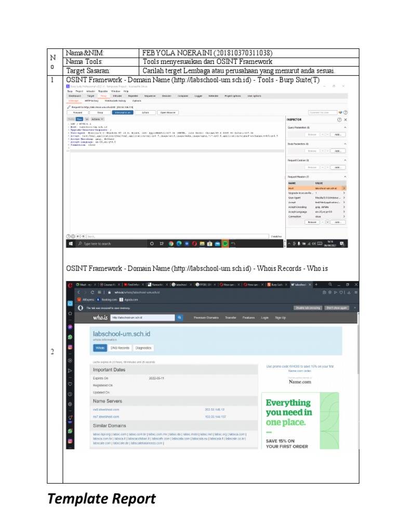Expand Accept-Encoding header row chevron
This screenshot has width=399, height=532.
point(344,207)
